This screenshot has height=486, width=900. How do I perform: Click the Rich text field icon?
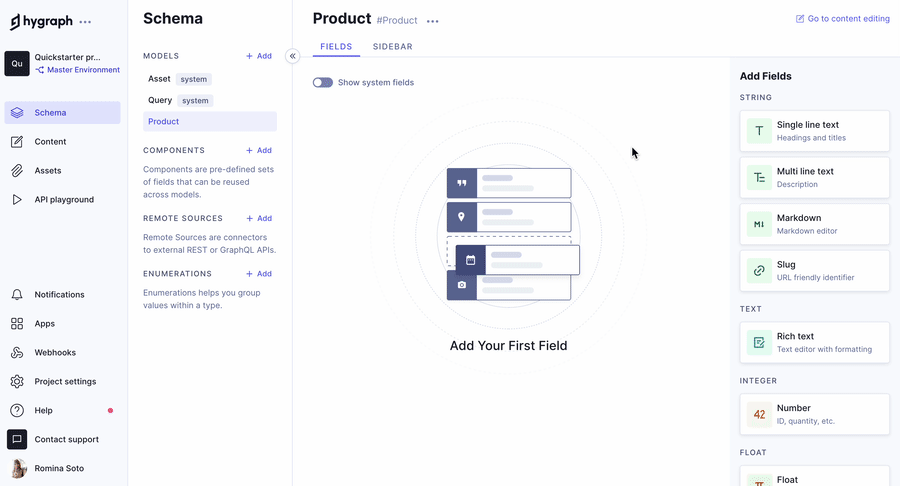pos(759,343)
